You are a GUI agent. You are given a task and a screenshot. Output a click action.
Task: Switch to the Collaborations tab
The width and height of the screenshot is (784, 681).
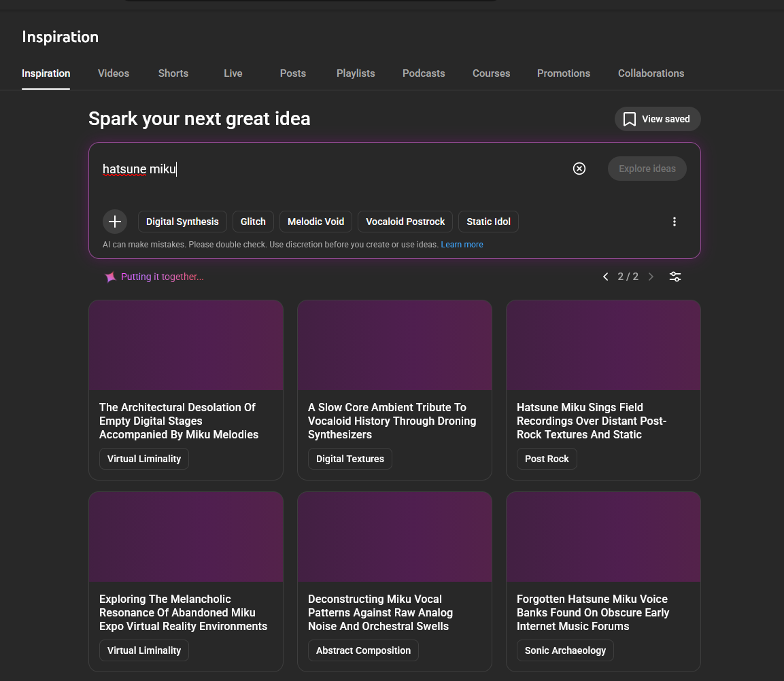point(651,73)
